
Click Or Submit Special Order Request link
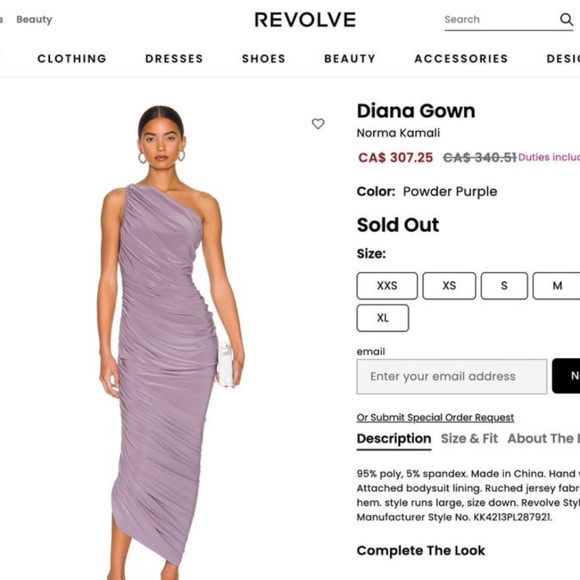[435, 418]
